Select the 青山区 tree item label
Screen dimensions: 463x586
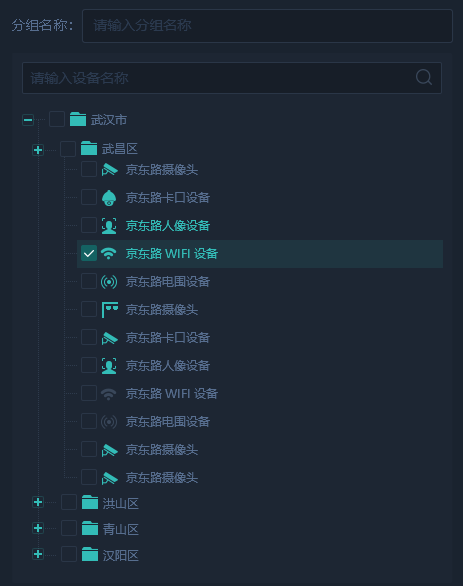[x=121, y=529]
